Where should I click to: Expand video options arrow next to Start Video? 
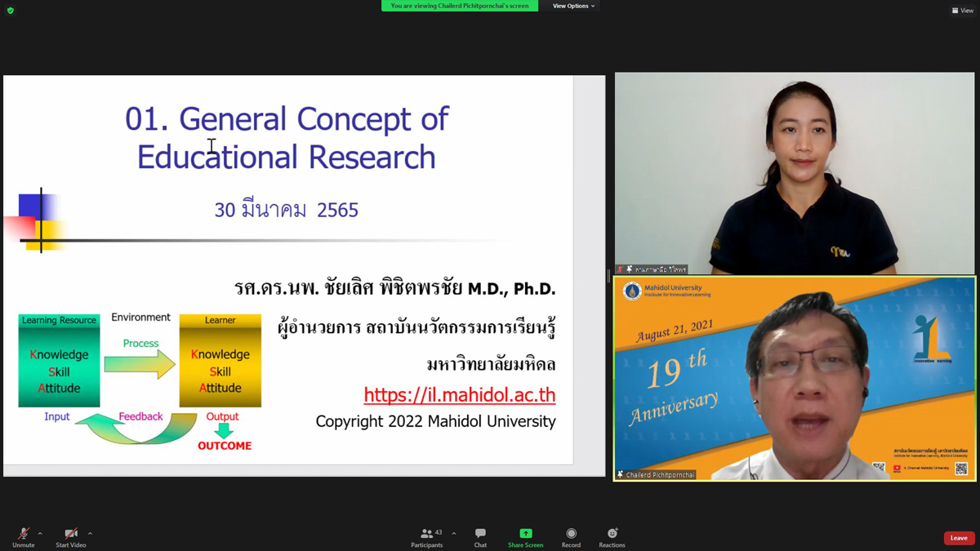pos(90,534)
